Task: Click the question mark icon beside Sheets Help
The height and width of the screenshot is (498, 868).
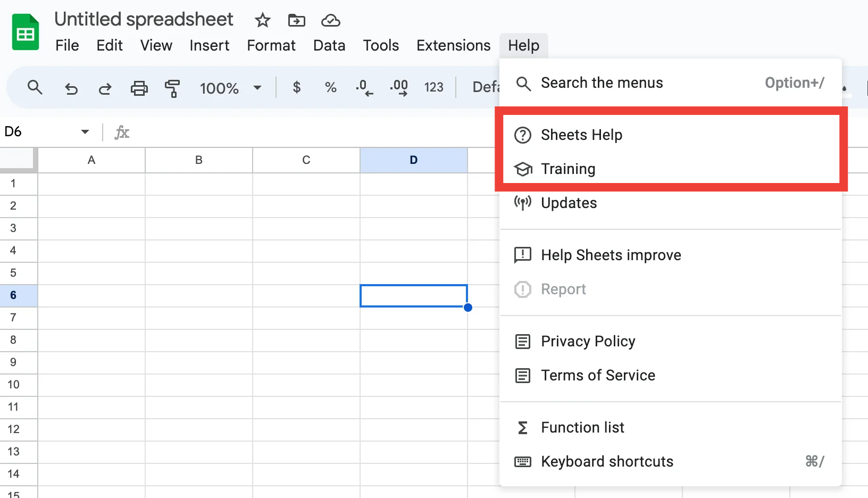Action: click(x=523, y=135)
